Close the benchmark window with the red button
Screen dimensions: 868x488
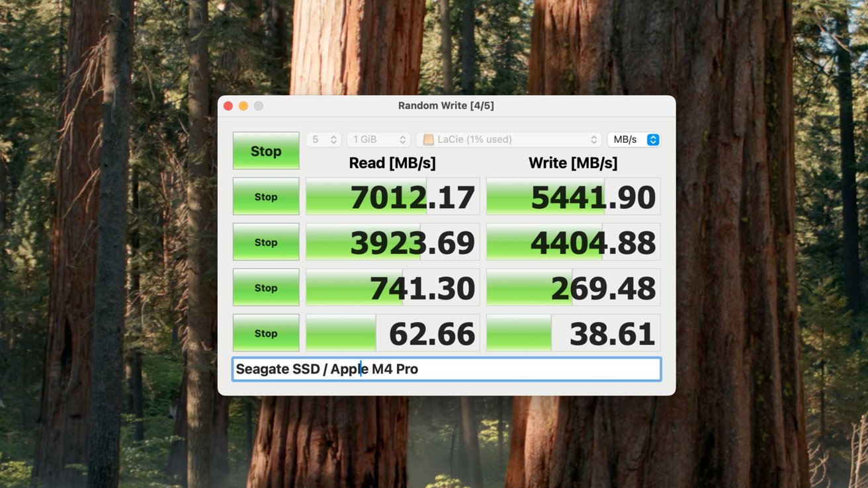pos(228,106)
